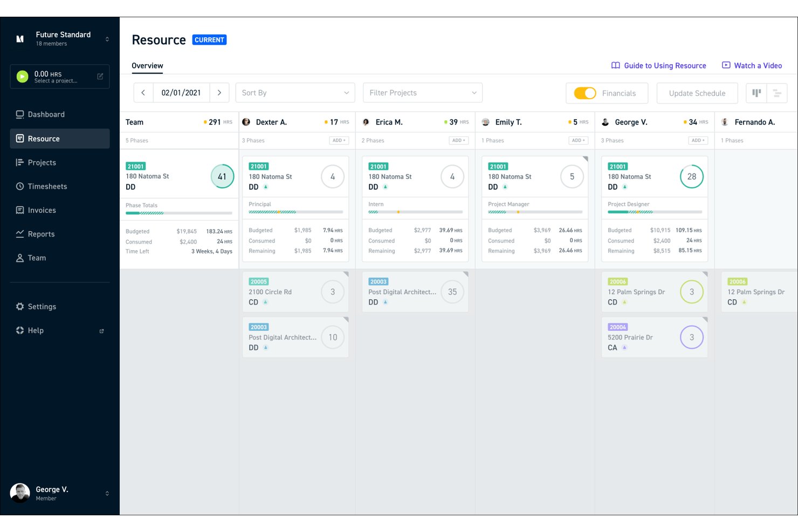
Task: Open Settings in the sidebar
Action: 59,306
